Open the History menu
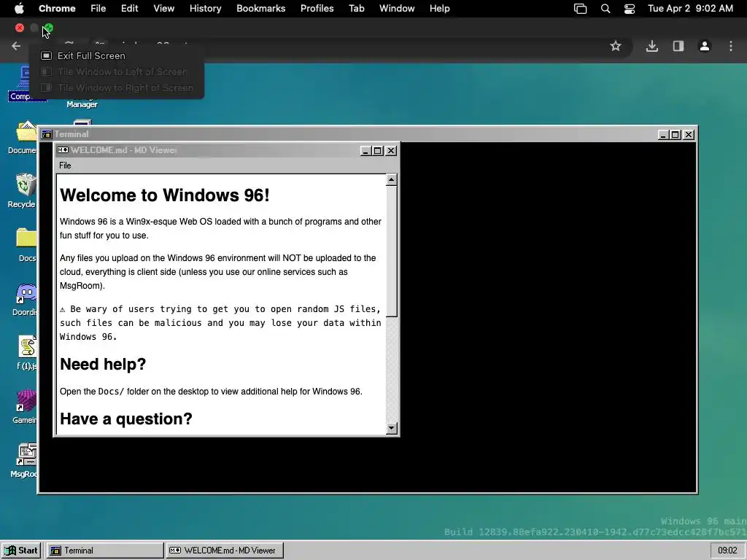Screen dimensions: 747x560 205,9
